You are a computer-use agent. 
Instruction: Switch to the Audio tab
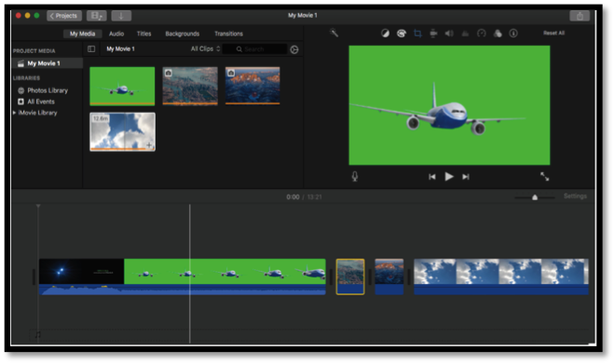click(x=116, y=34)
